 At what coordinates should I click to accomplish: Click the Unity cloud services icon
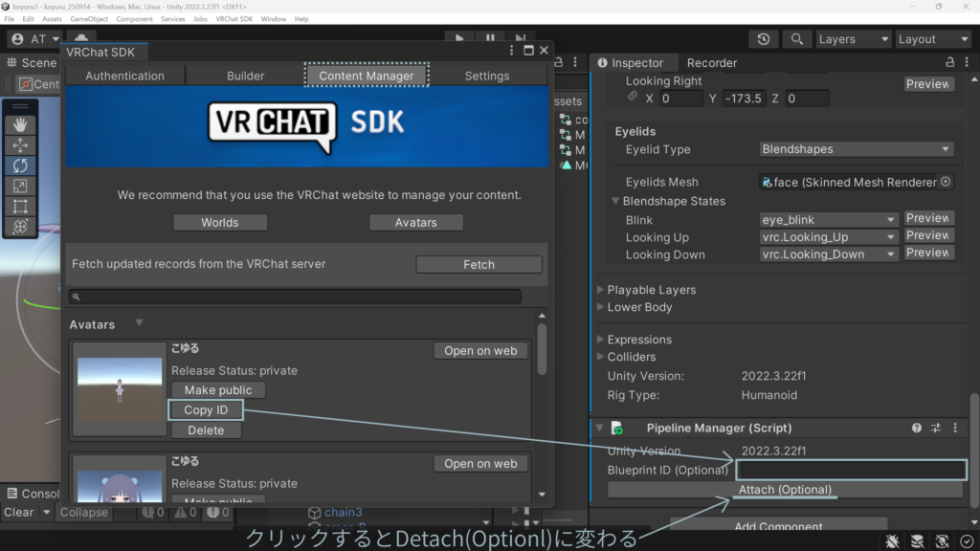point(81,37)
